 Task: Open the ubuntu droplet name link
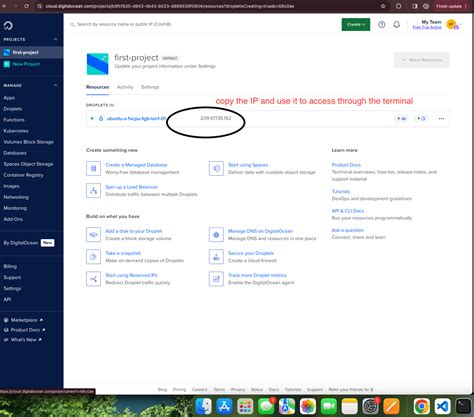(x=136, y=118)
